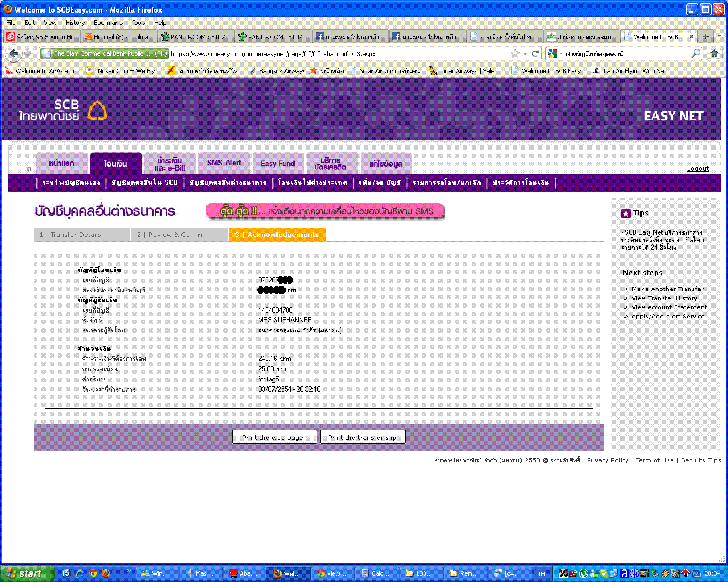Click Make Another Transfer link

[667, 289]
